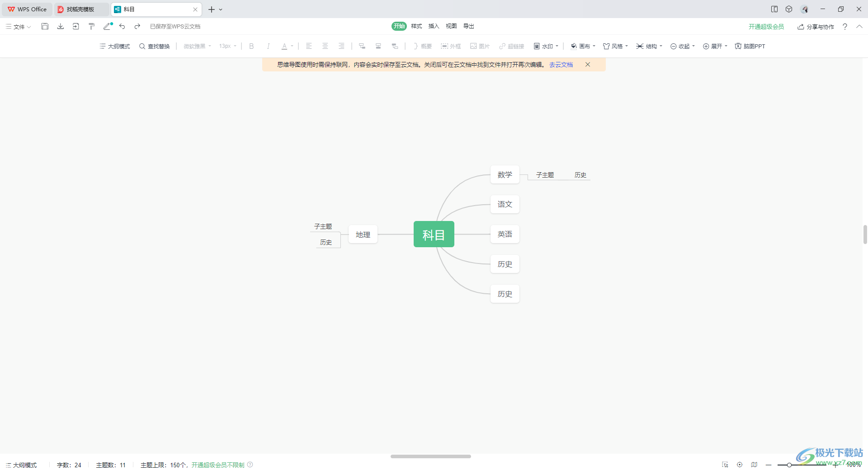Toggle bold text formatting
The width and height of the screenshot is (868, 470).
[x=251, y=46]
